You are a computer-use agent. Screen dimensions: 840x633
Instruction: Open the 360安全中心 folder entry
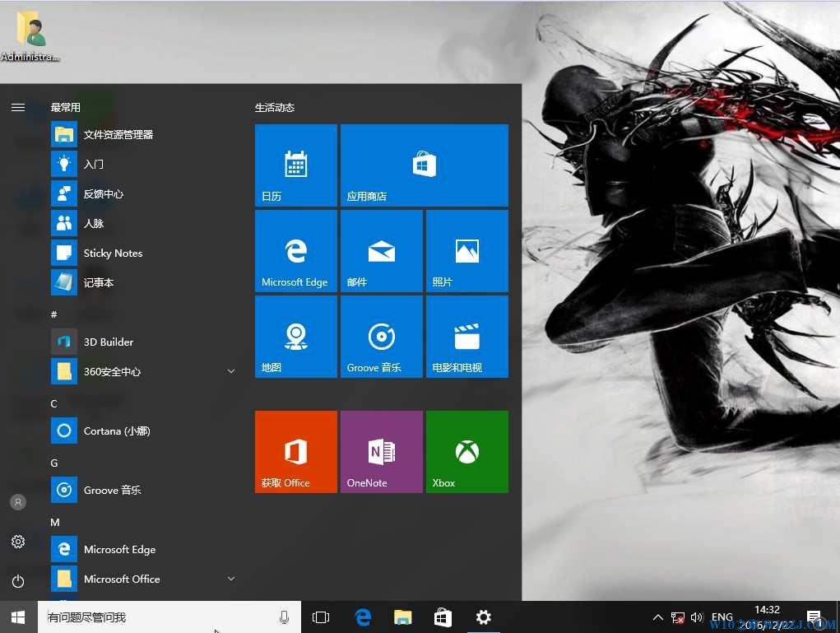[144, 371]
